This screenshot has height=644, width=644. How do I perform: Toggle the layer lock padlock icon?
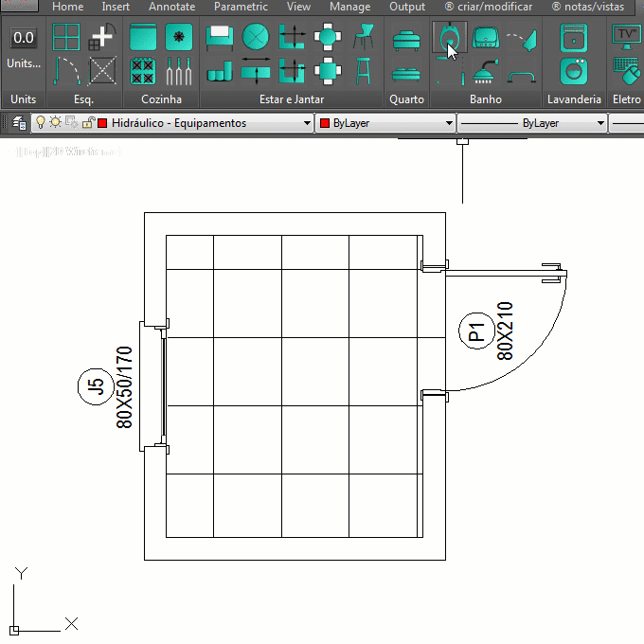pyautogui.click(x=87, y=123)
